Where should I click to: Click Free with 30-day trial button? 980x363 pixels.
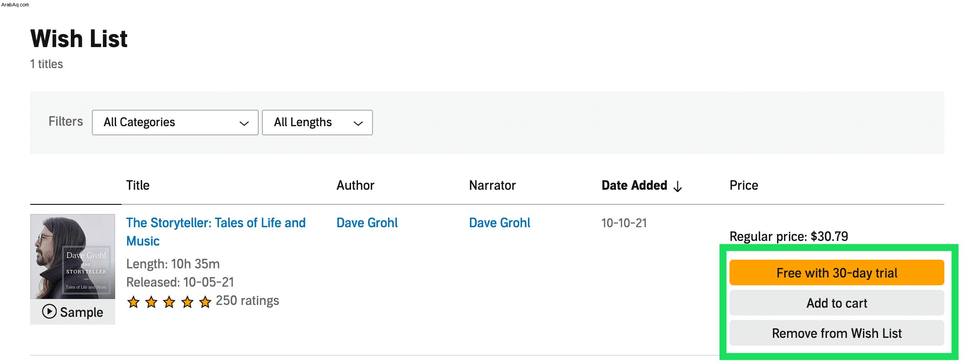(x=837, y=272)
